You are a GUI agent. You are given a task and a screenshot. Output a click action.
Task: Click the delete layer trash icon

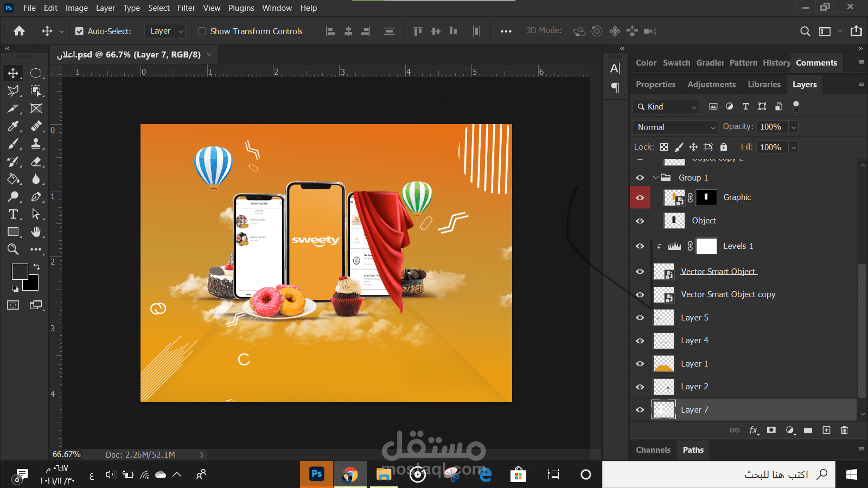[x=844, y=430]
